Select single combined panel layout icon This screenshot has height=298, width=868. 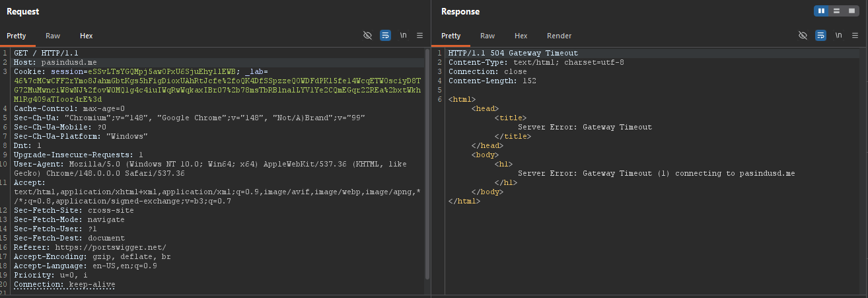tap(851, 11)
